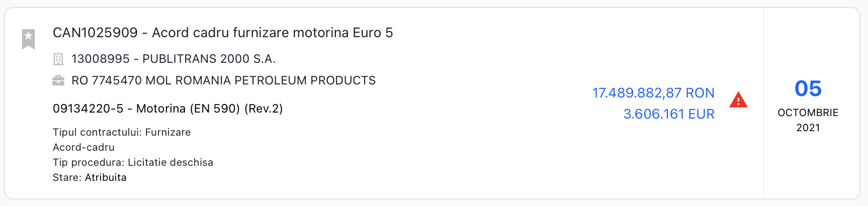Click the year 2021 label
Viewport: 868px width, 206px height.
[x=808, y=128]
